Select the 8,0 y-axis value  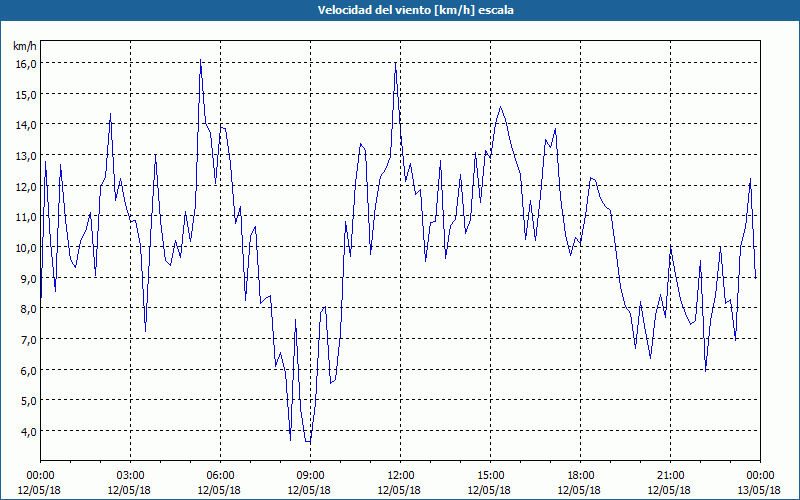pos(28,309)
